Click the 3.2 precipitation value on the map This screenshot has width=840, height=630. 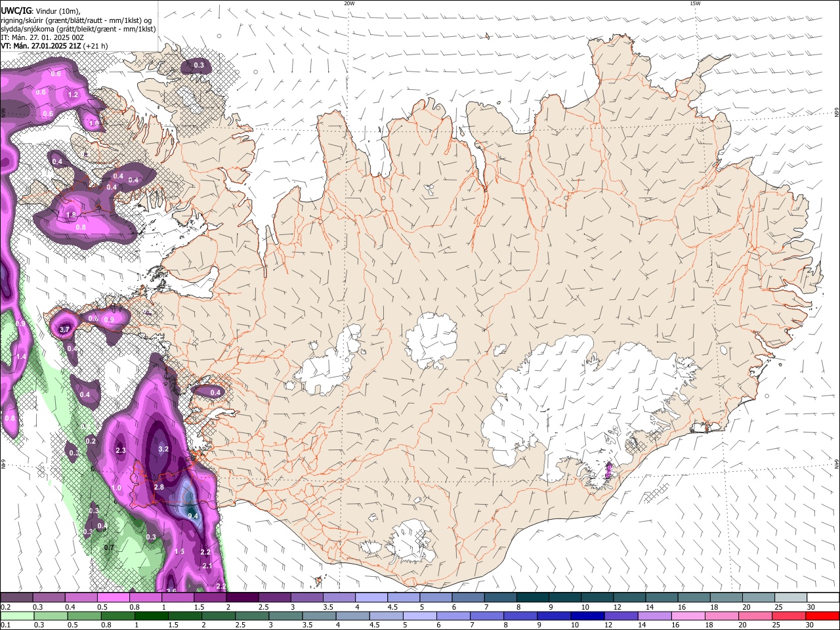(164, 450)
